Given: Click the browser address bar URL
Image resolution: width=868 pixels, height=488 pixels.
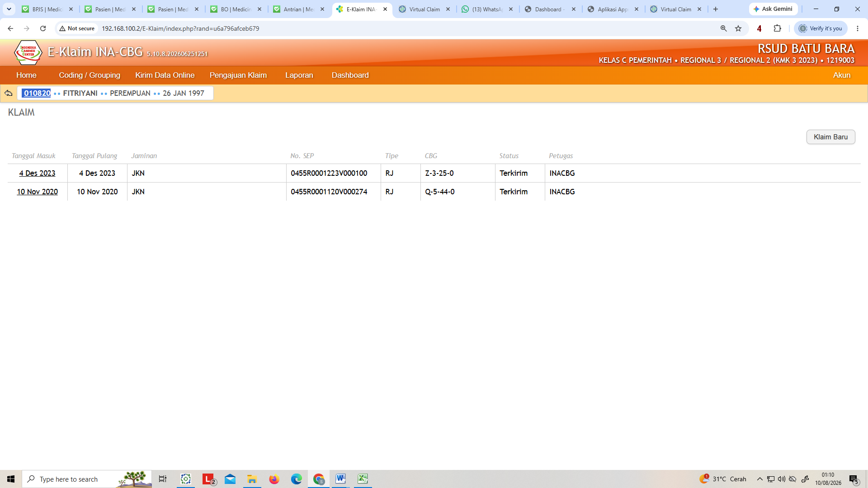Looking at the screenshot, I should click(x=180, y=28).
